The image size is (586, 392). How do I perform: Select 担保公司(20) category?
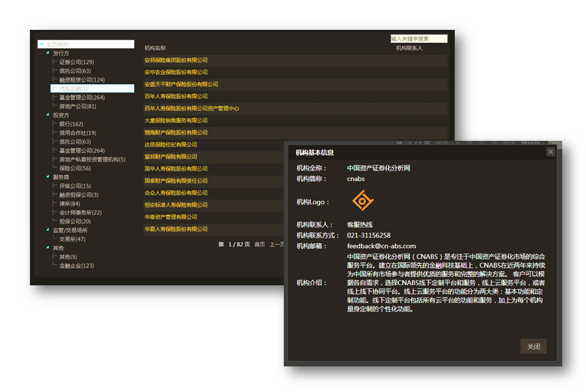pos(75,221)
